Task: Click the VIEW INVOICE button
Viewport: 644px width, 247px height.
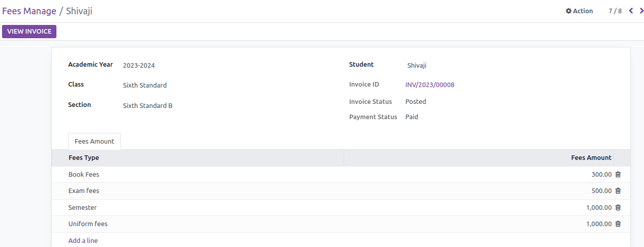Action: 29,32
